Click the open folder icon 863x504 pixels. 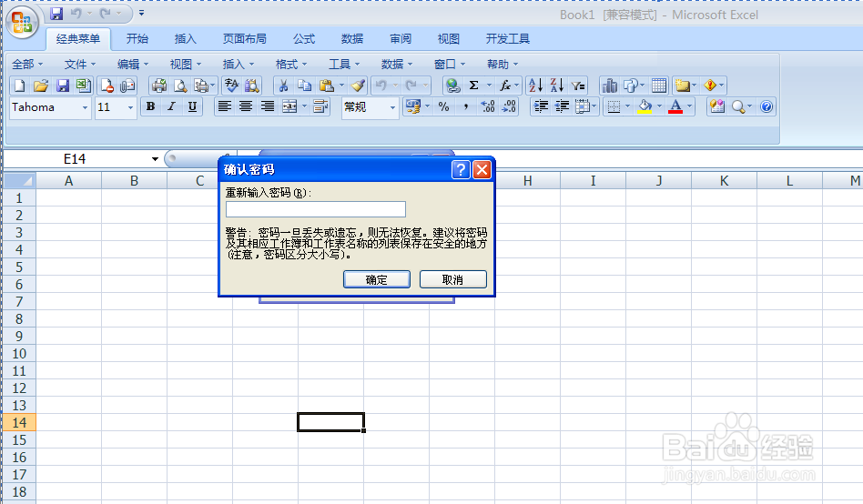[41, 86]
